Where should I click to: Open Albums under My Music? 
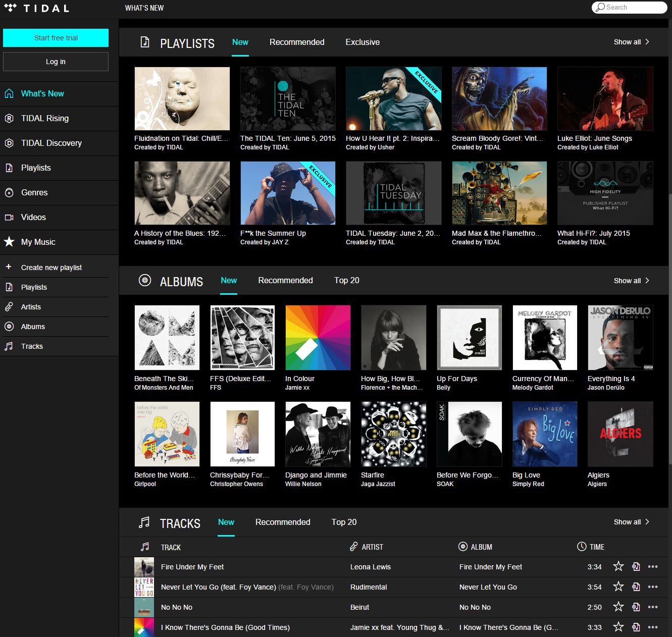[56, 327]
